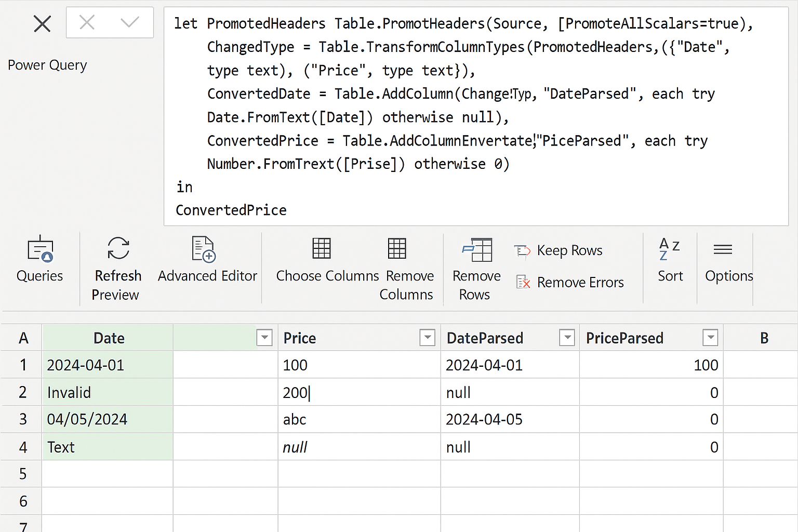Click the Choose Columns label
This screenshot has height=532, width=798.
point(327,276)
